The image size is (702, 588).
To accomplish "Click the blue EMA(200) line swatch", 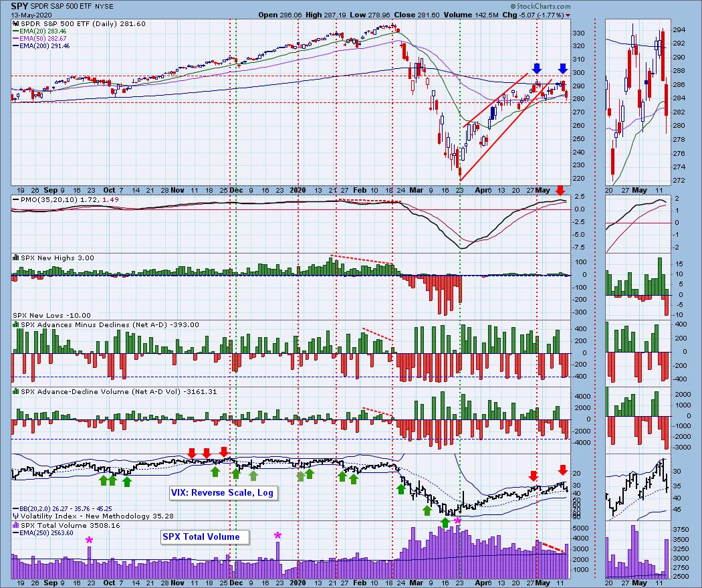I will pyautogui.click(x=15, y=45).
